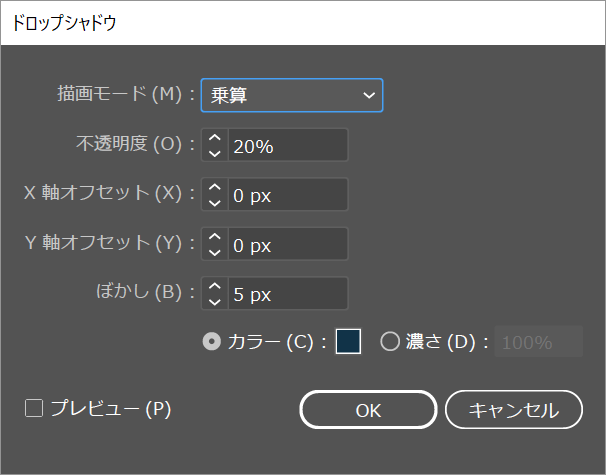Viewport: 606px width, 475px height.
Task: Enable the プレビュー checkbox
Action: [x=35, y=408]
